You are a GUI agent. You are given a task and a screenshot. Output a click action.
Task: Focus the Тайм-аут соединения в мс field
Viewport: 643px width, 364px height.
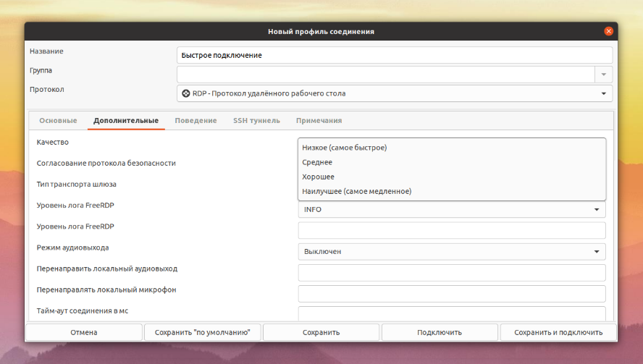pyautogui.click(x=452, y=313)
